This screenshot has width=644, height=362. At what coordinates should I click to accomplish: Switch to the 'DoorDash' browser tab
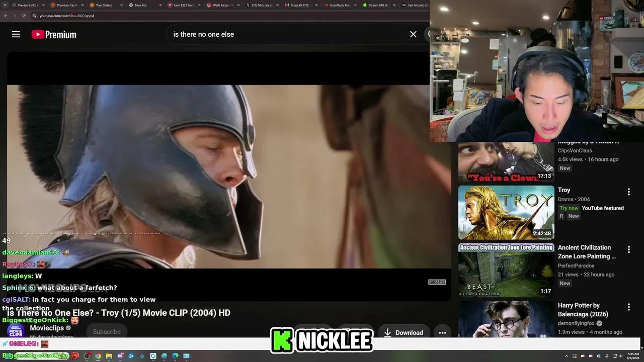(340, 5)
